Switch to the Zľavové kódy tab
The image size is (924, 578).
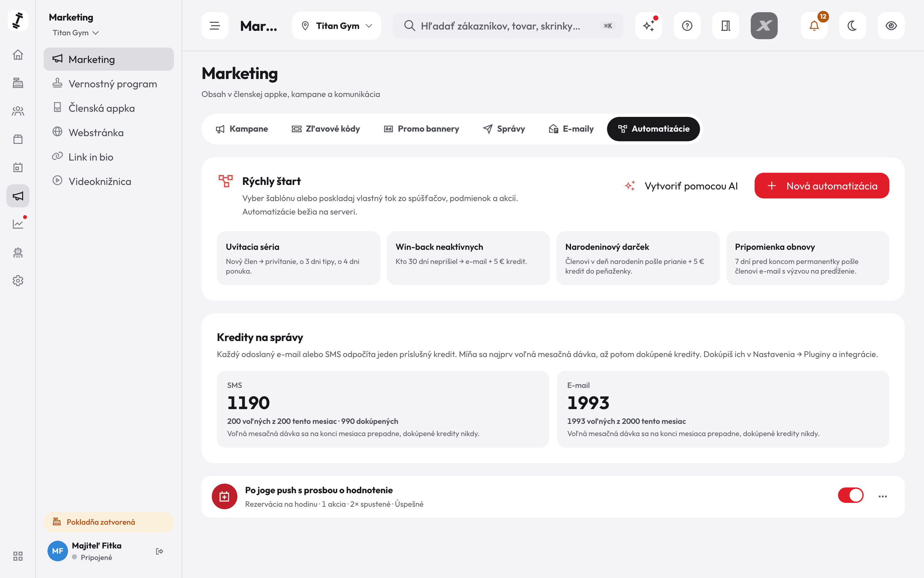pos(326,129)
